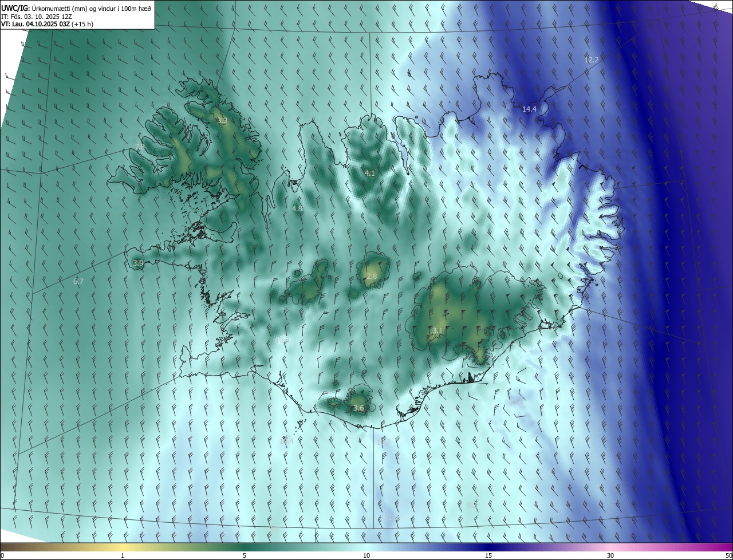
Task: Click the 'VT: Lau. 04.10.2025 03Z (+15 h)' line
Action: coord(47,24)
